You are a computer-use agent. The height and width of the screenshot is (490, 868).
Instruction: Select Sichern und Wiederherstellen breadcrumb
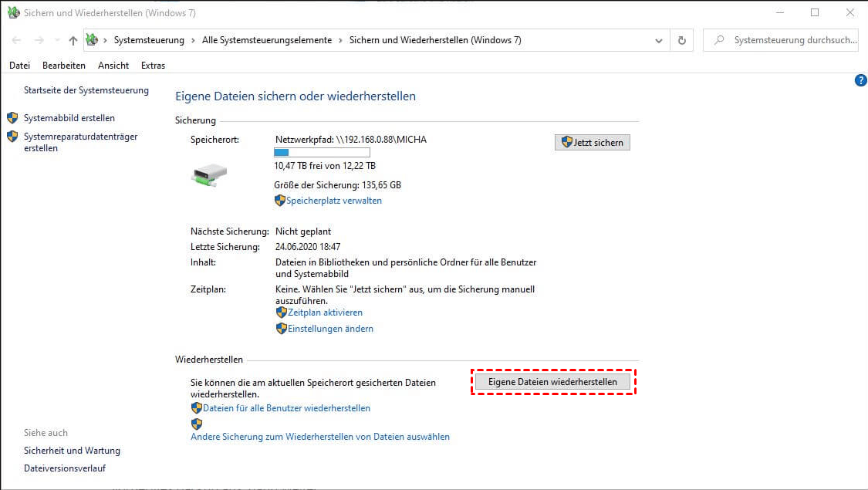tap(435, 40)
